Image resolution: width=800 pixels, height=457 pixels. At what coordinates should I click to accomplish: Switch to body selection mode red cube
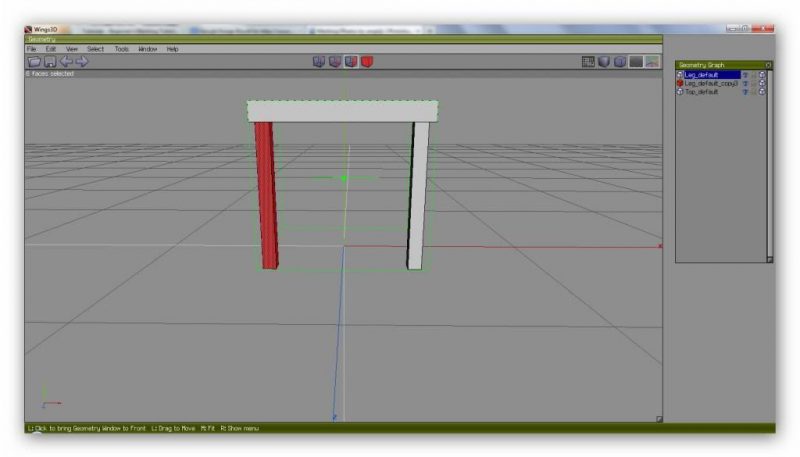[367, 62]
